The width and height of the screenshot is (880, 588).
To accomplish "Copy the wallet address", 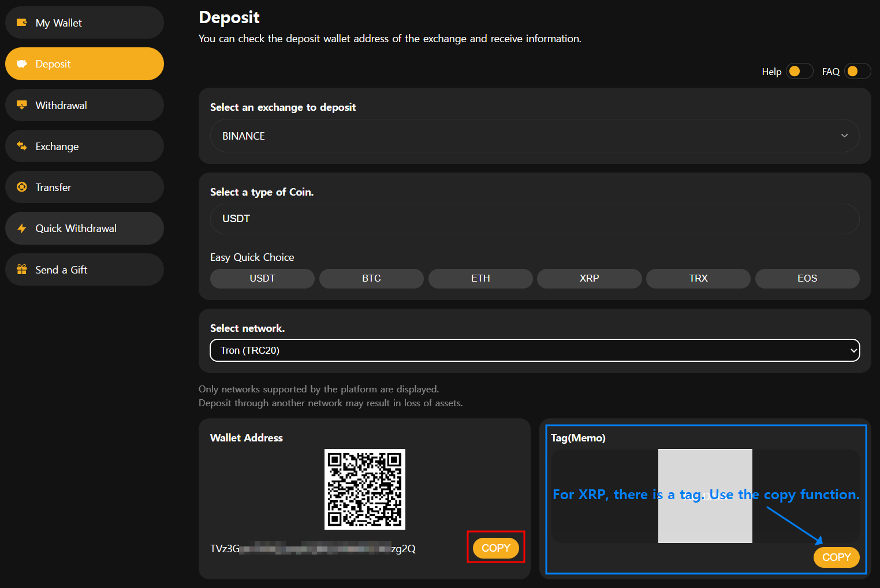I will (495, 548).
